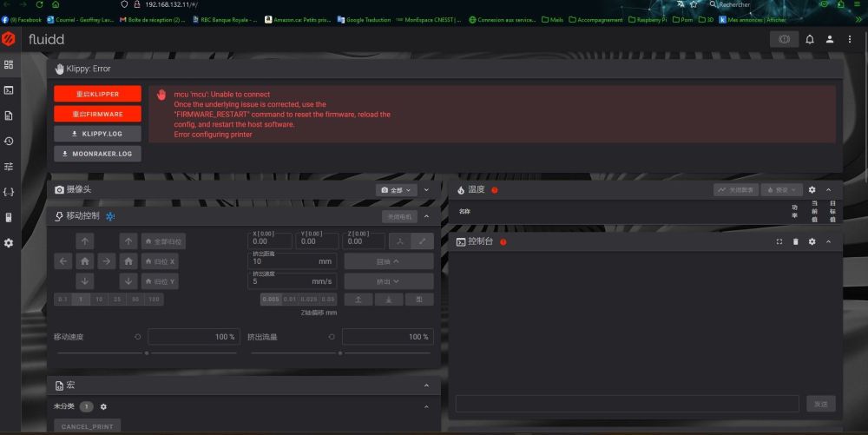This screenshot has width=868, height=435.
Task: Select 1 mm move distance
Action: coord(81,300)
